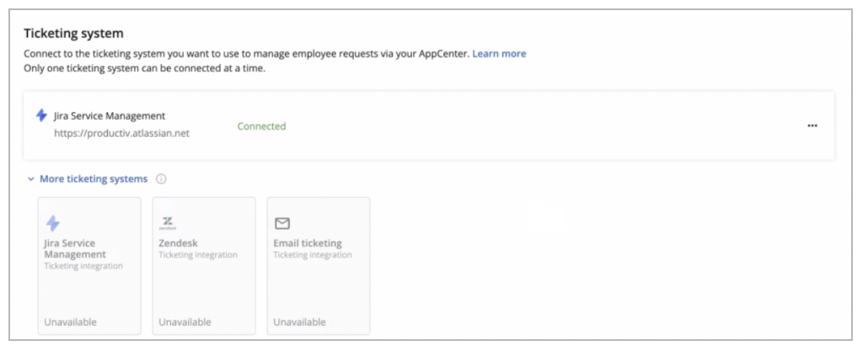Click the Ticketing system heading
The image size is (868, 351).
[x=73, y=33]
